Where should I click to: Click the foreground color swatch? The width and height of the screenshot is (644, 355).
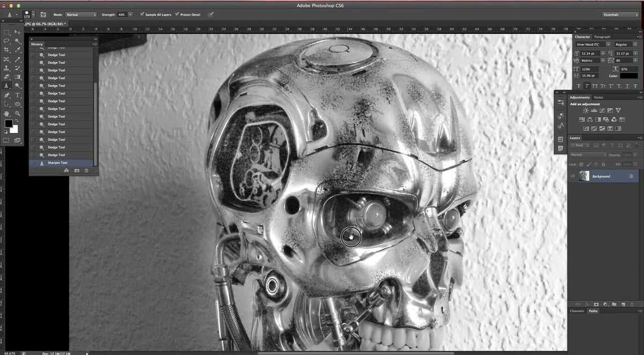9,124
